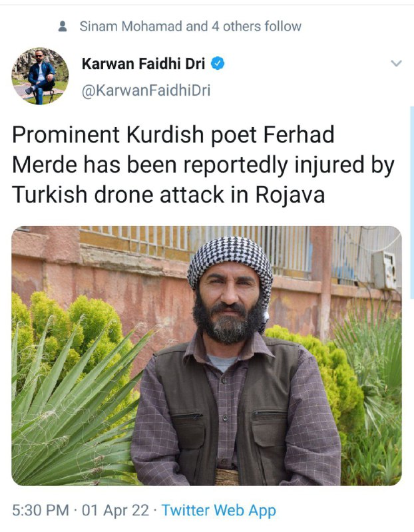Open Karwan Faidhi Dri's round profile picture
Screen dimensions: 414x532
[40, 76]
